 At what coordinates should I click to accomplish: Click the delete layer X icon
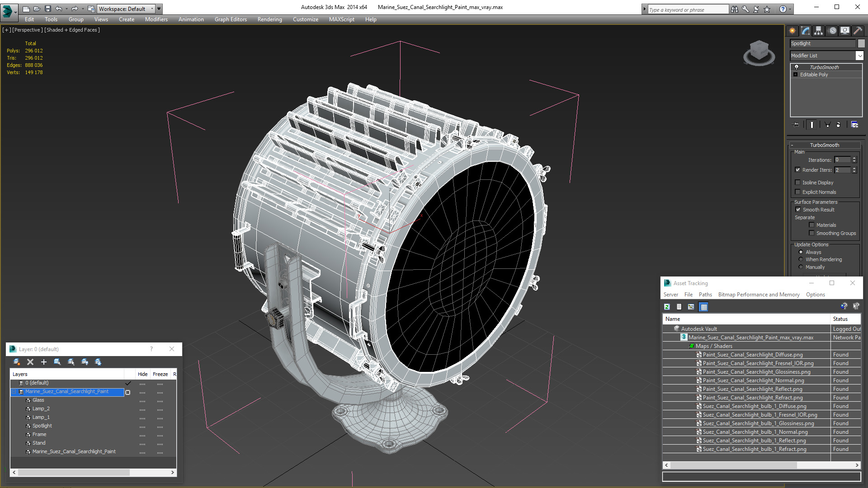(30, 362)
